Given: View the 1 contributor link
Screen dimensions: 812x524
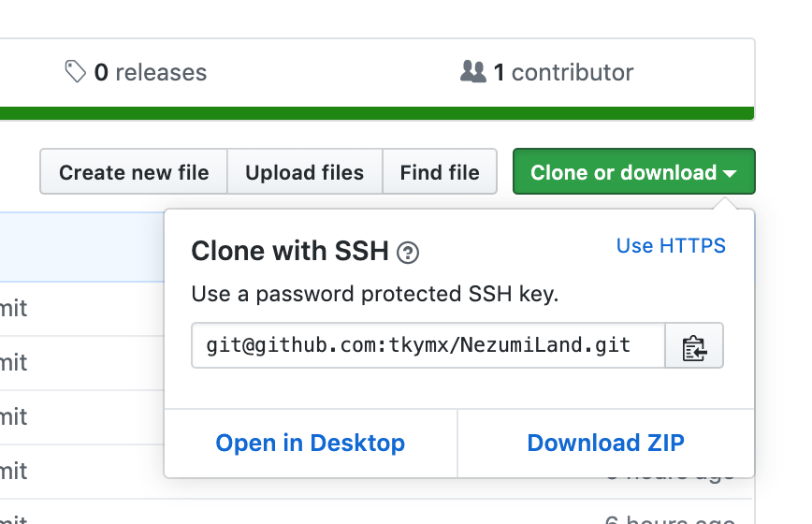Looking at the screenshot, I should [547, 72].
